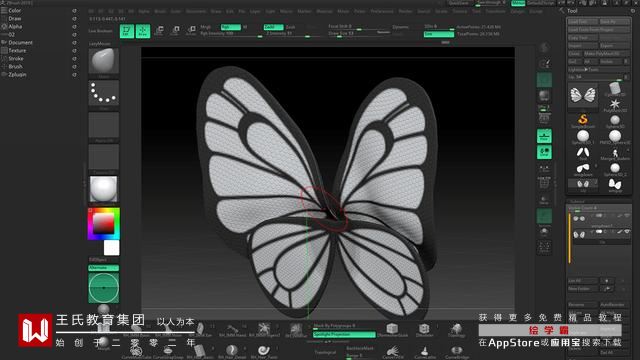Viewport: 640px width, 360px height.
Task: Toggle the Rgb channel button
Action: 231,27
